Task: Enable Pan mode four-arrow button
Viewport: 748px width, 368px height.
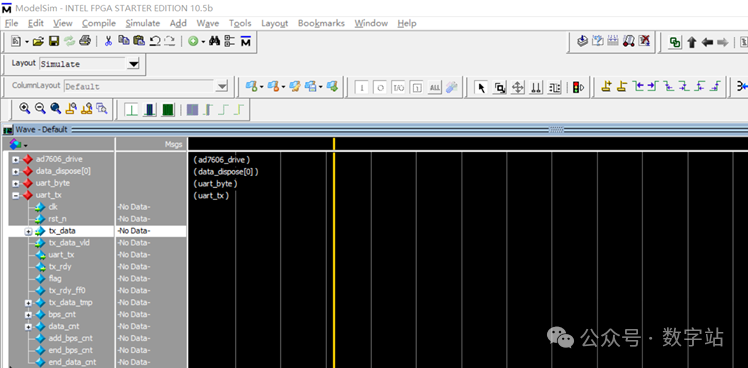Action: [518, 87]
